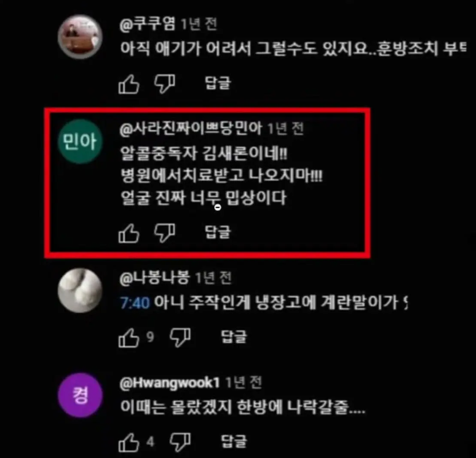Dislike the comment by @사라진짜이쁘당민아

[165, 233]
